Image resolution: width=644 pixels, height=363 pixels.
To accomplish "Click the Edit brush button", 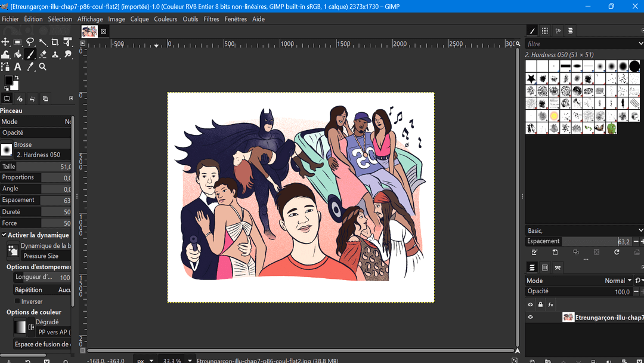I will click(x=534, y=252).
